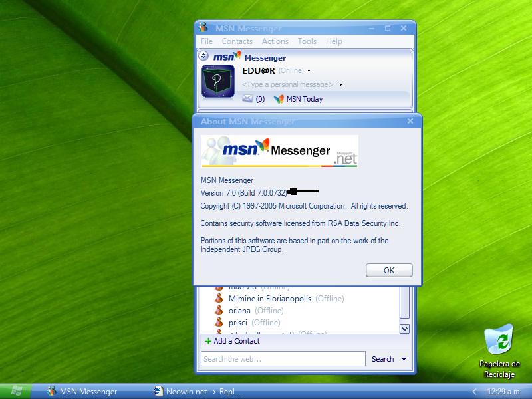This screenshot has height=399, width=532.
Task: Click the MSN Messenger title bar icon
Action: coord(203,27)
